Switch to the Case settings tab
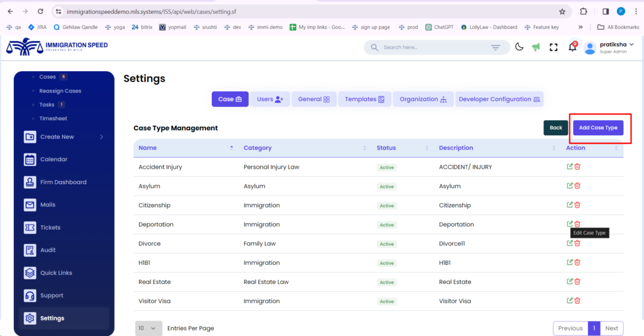This screenshot has width=644, height=336. click(230, 99)
